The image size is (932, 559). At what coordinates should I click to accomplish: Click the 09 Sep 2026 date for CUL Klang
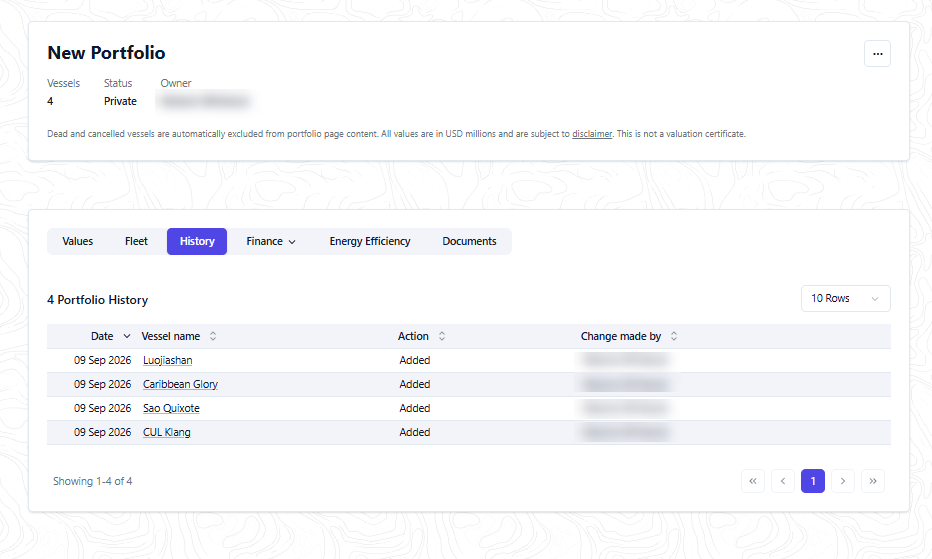click(x=102, y=432)
